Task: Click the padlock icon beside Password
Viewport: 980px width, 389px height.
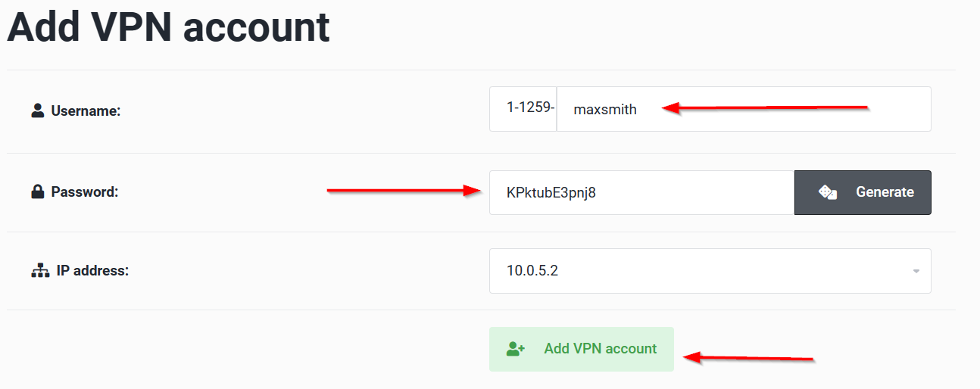Action: tap(38, 192)
